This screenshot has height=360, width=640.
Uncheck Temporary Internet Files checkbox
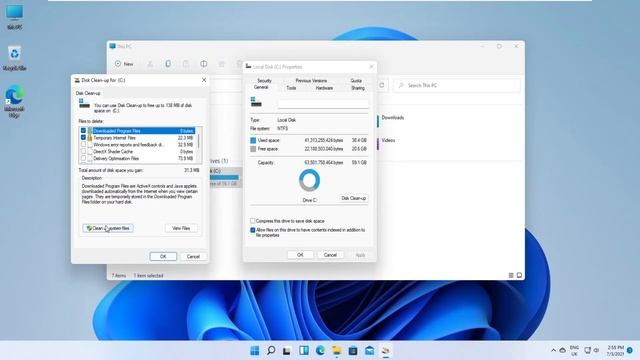click(x=83, y=138)
